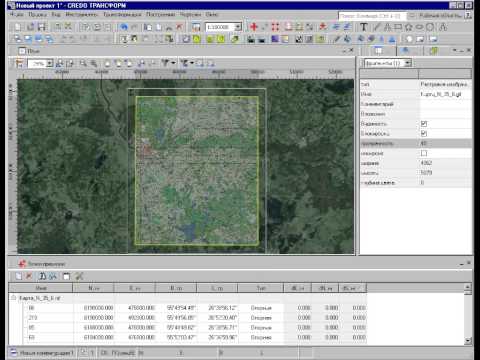Open the Трансформация menu
The height and width of the screenshot is (360, 480).
point(122,15)
